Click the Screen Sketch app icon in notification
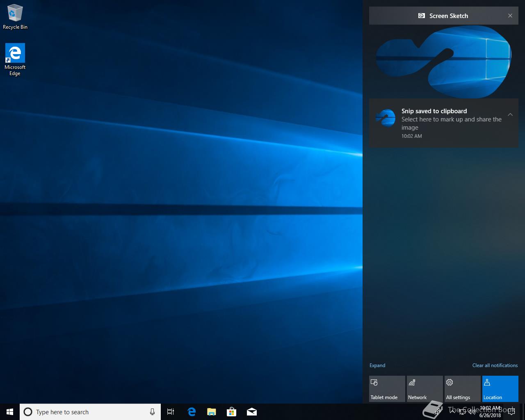 click(385, 119)
